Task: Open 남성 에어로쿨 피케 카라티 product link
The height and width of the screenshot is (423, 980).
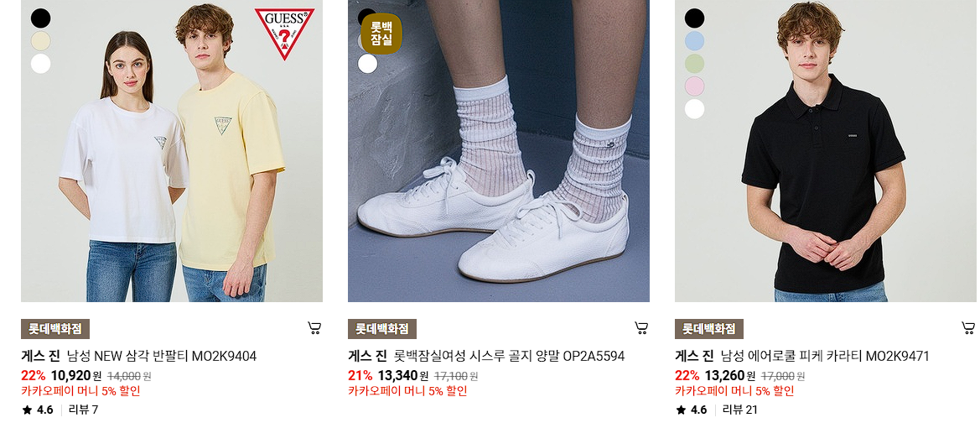Action: [x=825, y=357]
